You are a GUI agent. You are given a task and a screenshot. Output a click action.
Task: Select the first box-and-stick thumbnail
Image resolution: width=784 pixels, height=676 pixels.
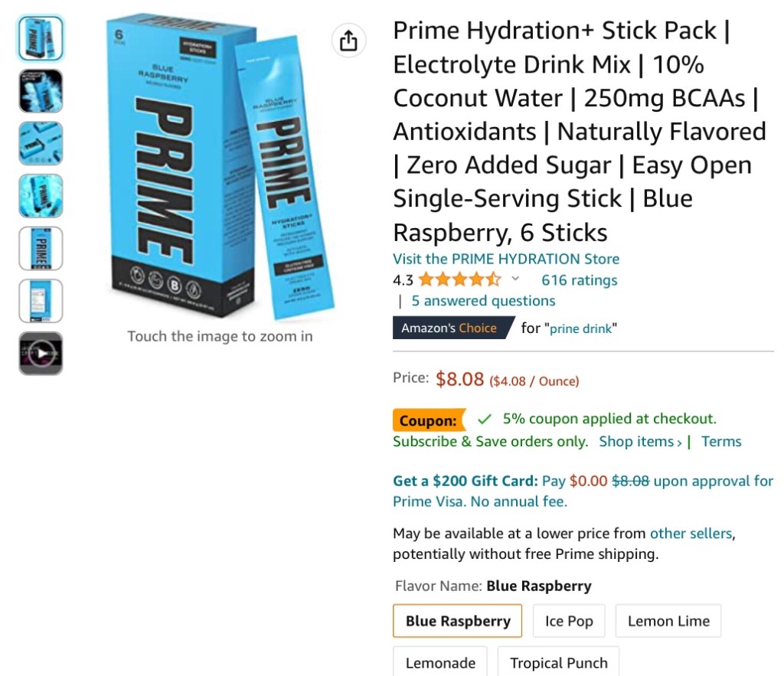[x=41, y=38]
